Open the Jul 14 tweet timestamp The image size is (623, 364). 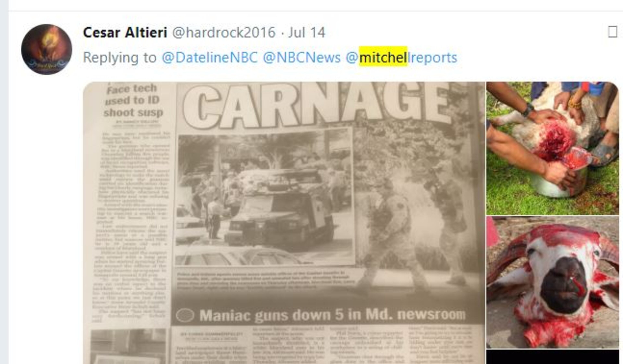pyautogui.click(x=307, y=32)
